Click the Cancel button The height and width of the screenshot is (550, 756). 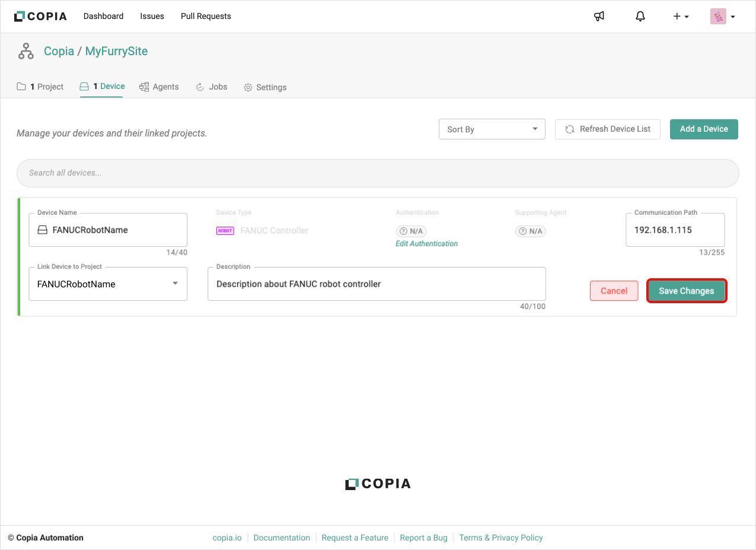pos(614,291)
